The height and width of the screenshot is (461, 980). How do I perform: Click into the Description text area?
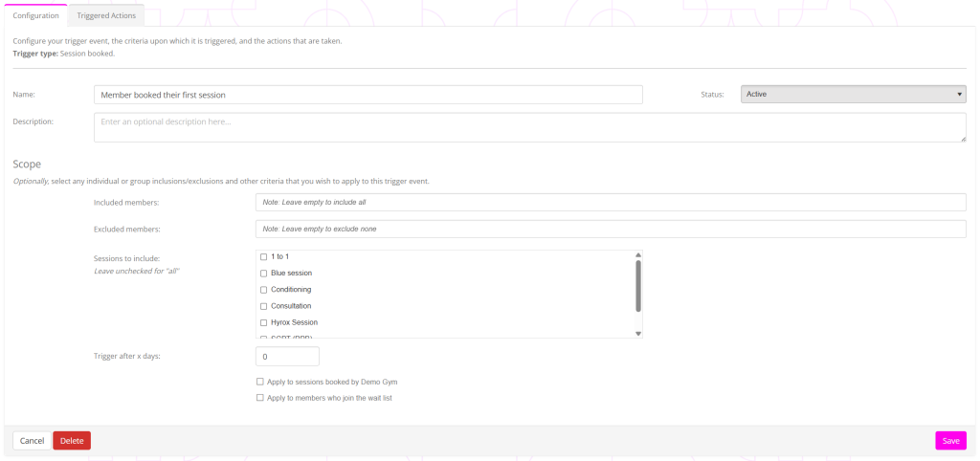(529, 127)
